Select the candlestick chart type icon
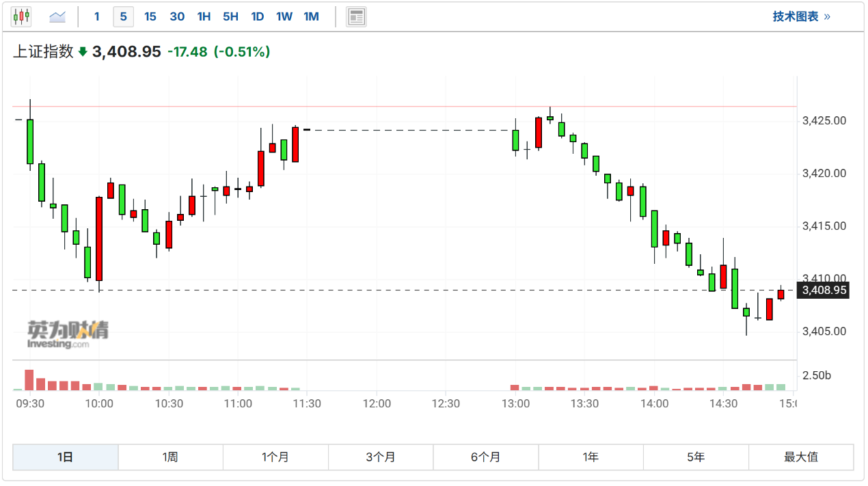The height and width of the screenshot is (486, 868). click(x=21, y=16)
